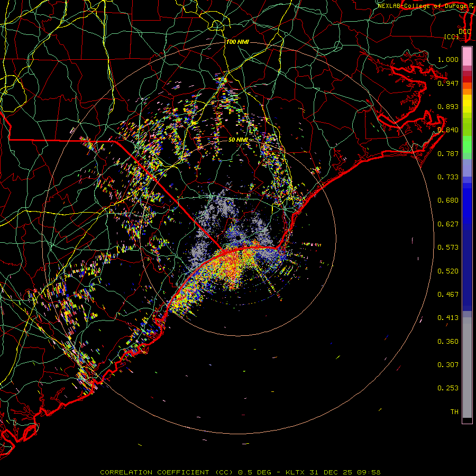This screenshot has height=476, width=476.
Task: Click the 0.840 color scale value
Action: [x=448, y=130]
